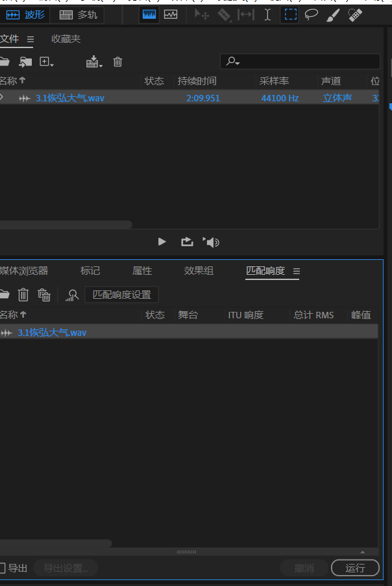Viewport: 392px width, 586px height.
Task: Close selected file trash icon in Files panel
Action: click(x=117, y=62)
